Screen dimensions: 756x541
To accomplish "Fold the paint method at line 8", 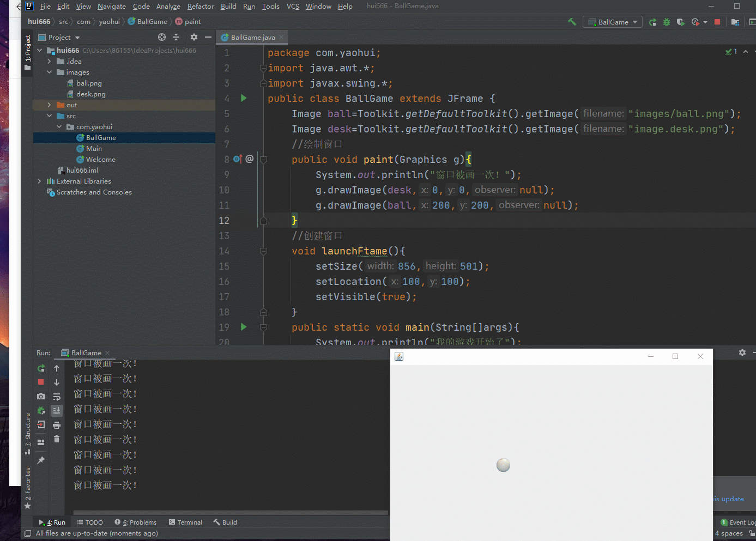I will click(263, 160).
